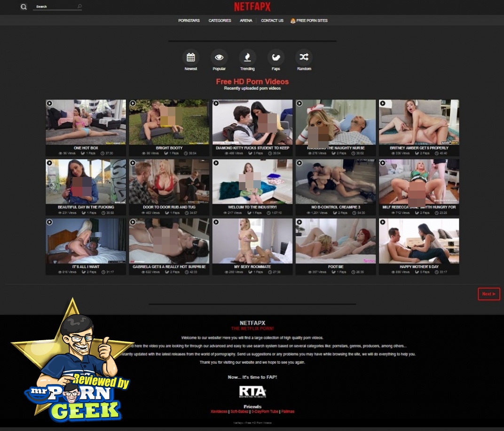Screen dimensions: 504x431
Task: Click the Free Porn Sites link
Action: (x=309, y=21)
